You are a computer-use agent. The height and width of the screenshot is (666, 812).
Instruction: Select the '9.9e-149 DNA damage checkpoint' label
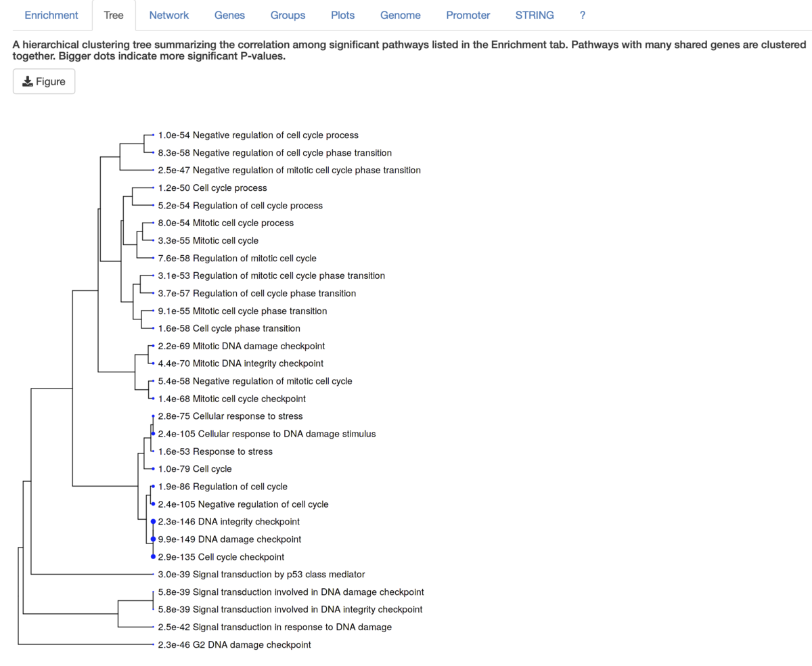[229, 540]
